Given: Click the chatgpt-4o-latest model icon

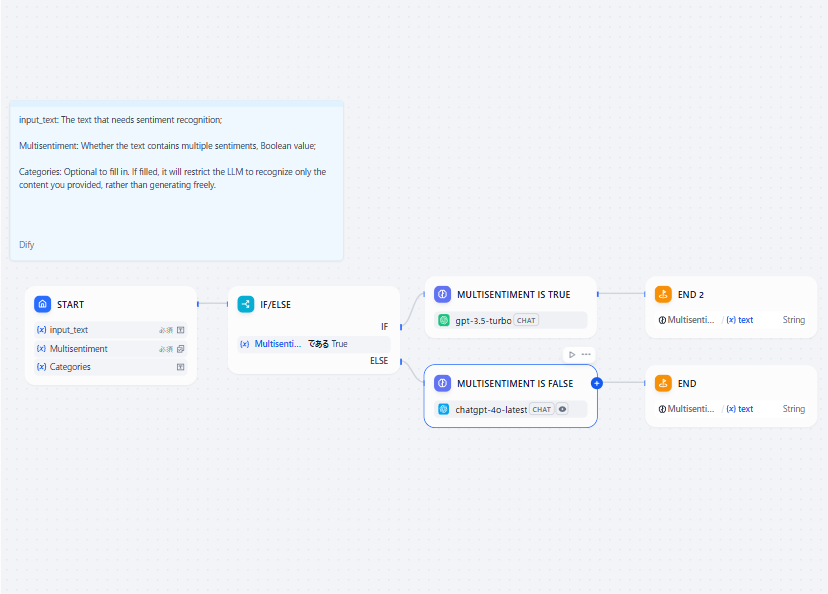Looking at the screenshot, I should click(444, 409).
